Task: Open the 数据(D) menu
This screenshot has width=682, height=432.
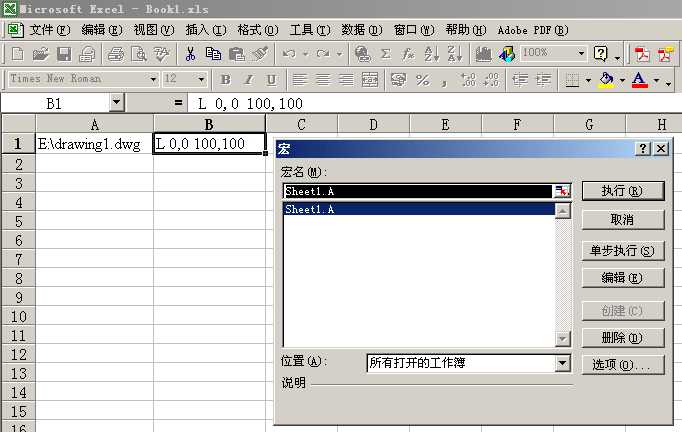Action: coord(362,30)
